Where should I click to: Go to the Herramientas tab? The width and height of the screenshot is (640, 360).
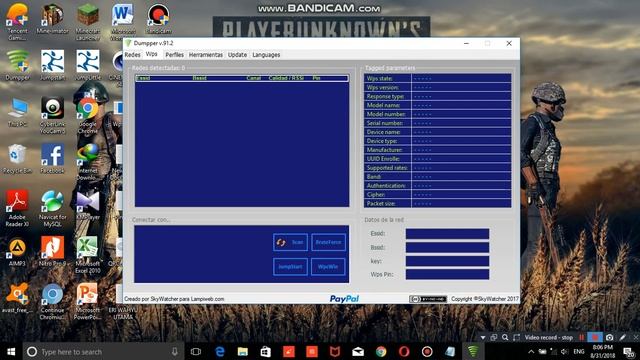coord(206,55)
